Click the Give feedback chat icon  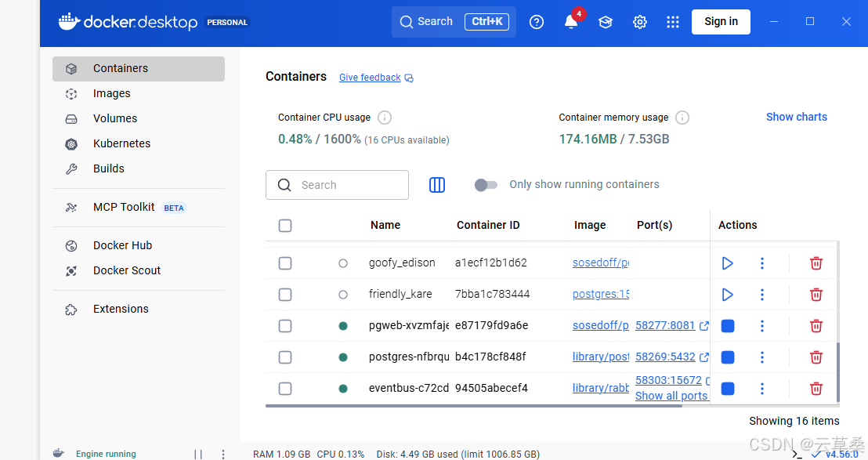point(409,78)
